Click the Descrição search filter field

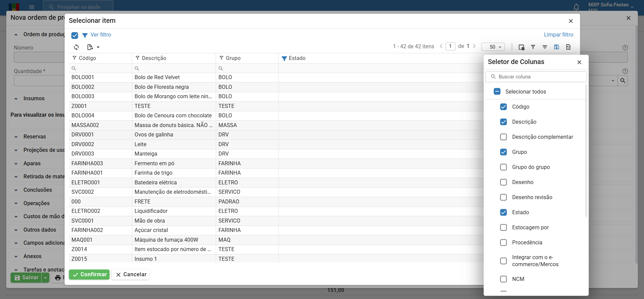(174, 68)
